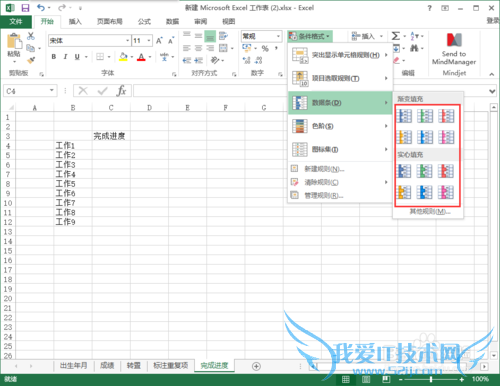Click the Find binoculars icon
This screenshot has height=386, width=500.
[414, 49]
